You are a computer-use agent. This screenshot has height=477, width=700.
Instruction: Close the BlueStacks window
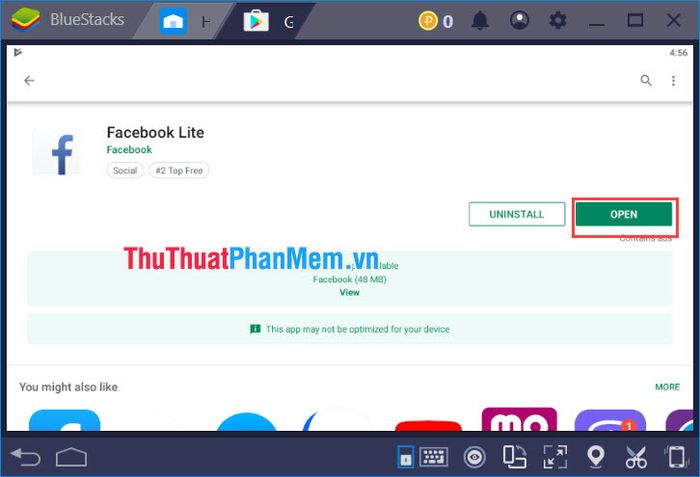point(674,21)
